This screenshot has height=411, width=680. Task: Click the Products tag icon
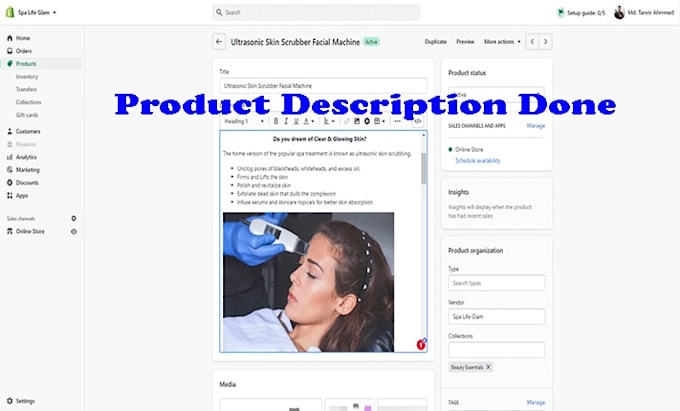(x=10, y=64)
